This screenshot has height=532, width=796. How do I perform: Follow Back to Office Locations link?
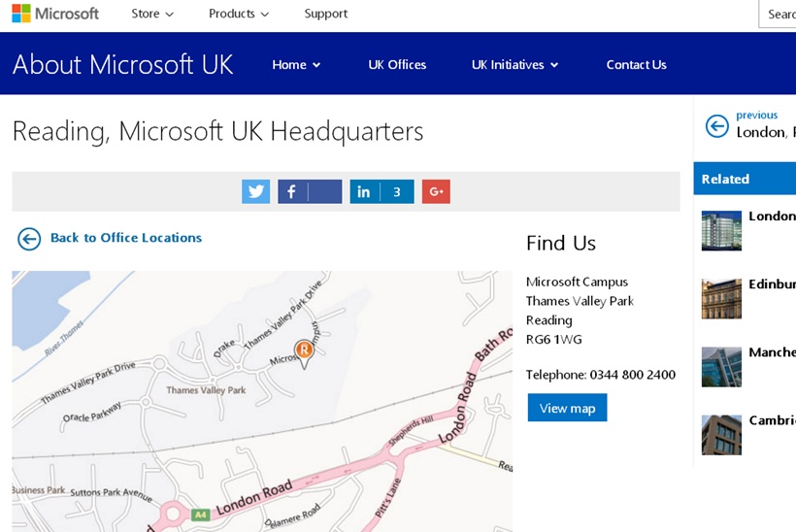pos(126,238)
